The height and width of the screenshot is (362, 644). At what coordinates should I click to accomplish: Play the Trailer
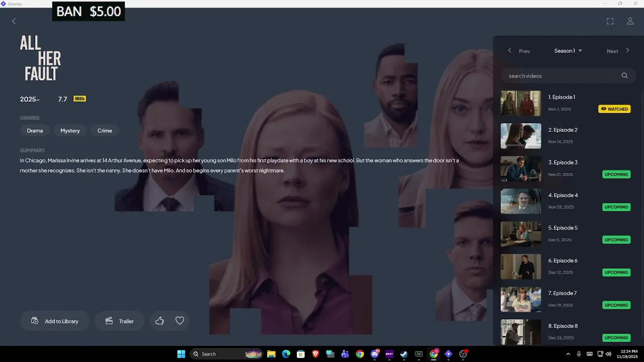(119, 321)
